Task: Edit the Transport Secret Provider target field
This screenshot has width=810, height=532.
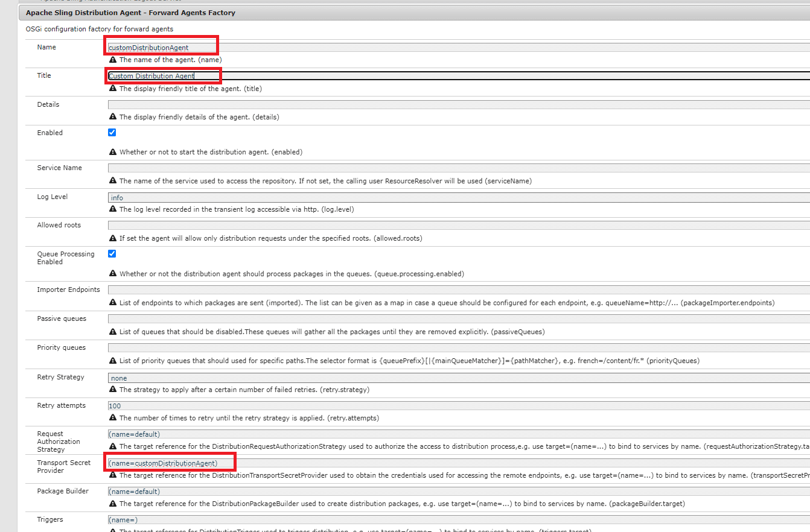Action: coord(459,463)
